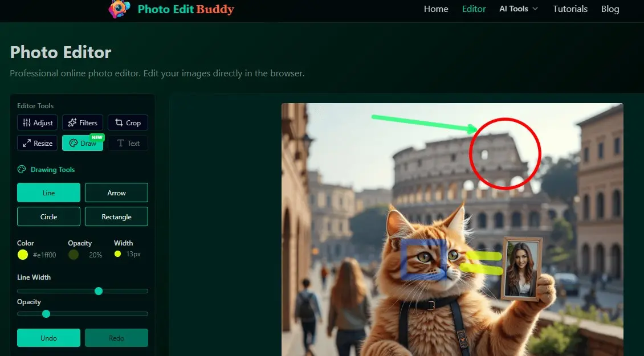This screenshot has width=644, height=356.
Task: Switch to the Arrow drawing mode
Action: click(x=116, y=193)
